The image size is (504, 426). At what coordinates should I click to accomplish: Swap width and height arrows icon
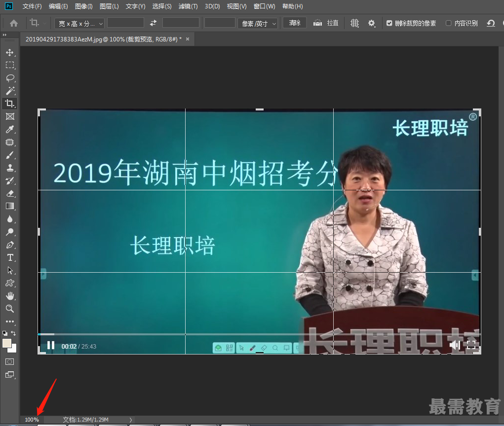(x=154, y=23)
